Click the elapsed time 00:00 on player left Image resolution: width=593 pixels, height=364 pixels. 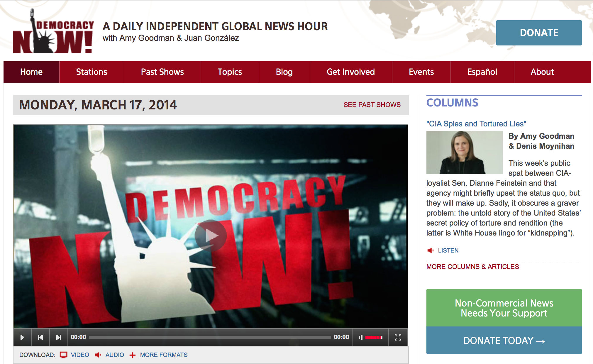[x=78, y=337]
